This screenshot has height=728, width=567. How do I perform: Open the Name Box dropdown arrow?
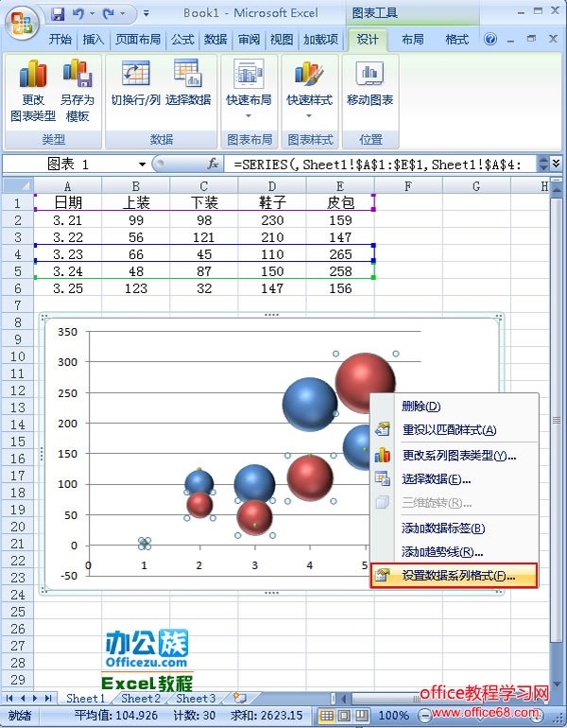coord(142,164)
